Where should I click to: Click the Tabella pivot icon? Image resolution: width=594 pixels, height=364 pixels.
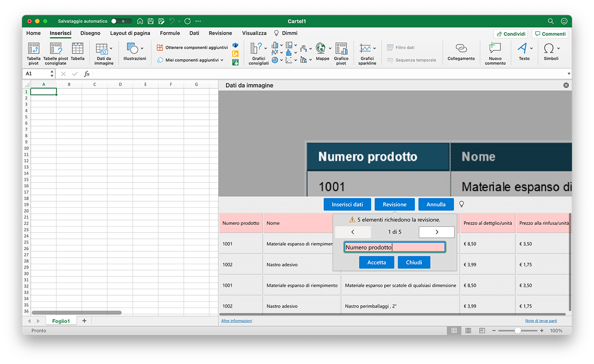point(34,48)
